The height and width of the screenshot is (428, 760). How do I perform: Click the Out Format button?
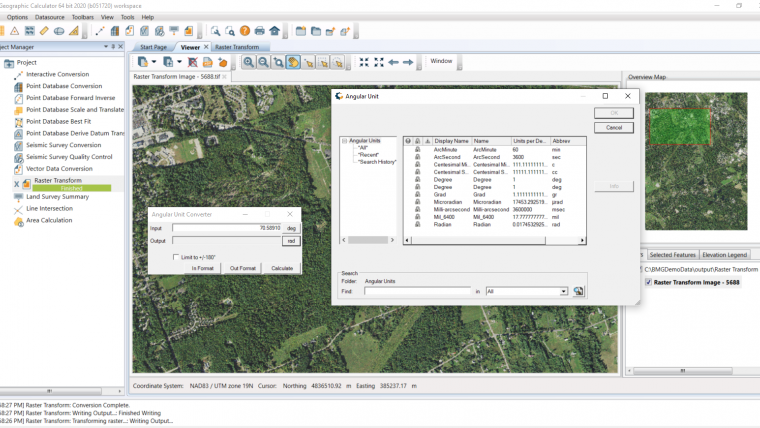242,268
